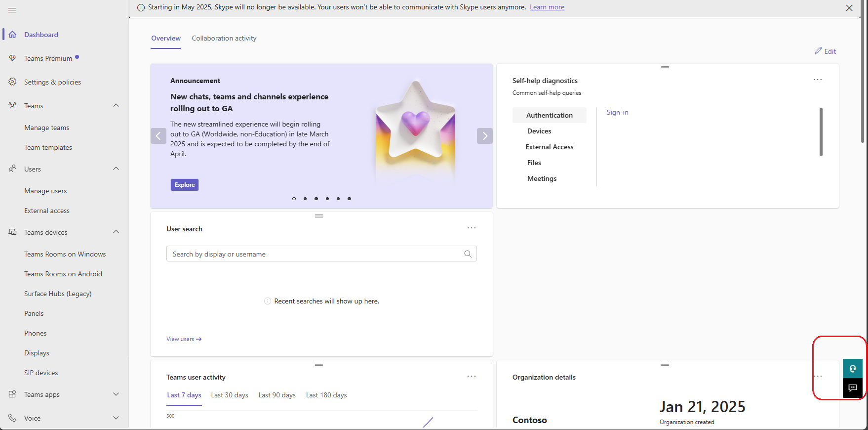Image resolution: width=868 pixels, height=430 pixels.
Task: Open the hamburger navigation menu
Action: pos(12,10)
